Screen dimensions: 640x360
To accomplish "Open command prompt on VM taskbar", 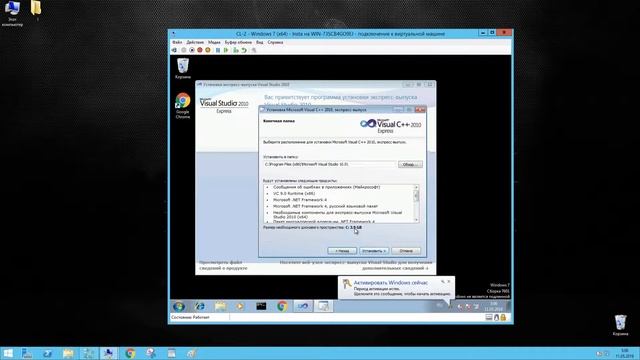I will (261, 306).
